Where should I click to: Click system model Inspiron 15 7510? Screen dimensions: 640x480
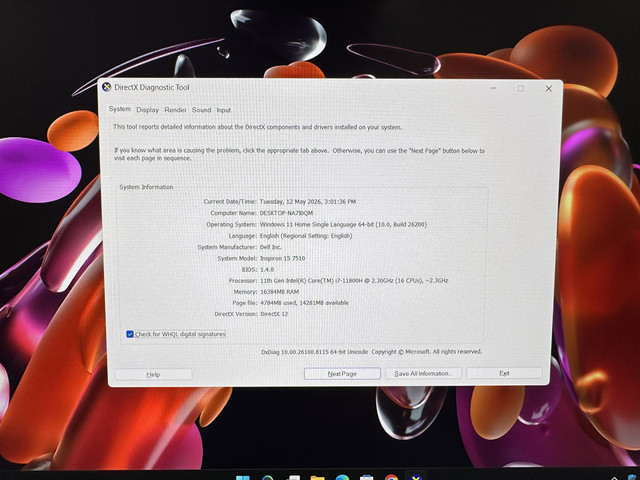pos(282,258)
